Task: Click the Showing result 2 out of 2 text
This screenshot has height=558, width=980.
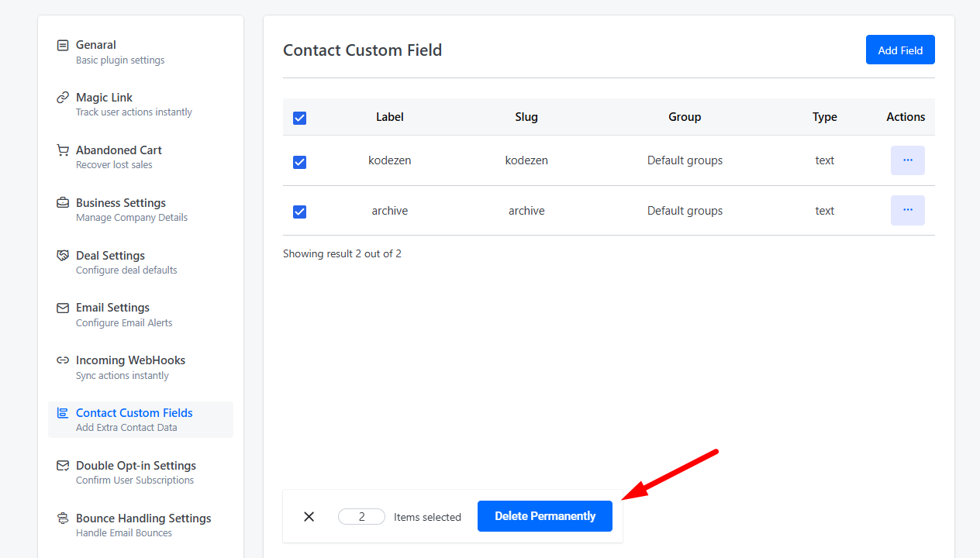Action: point(342,253)
